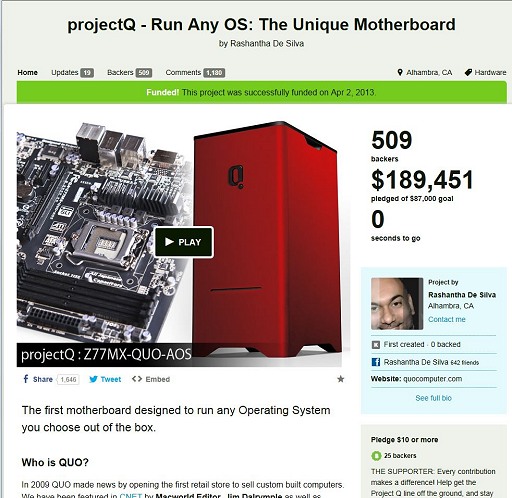View the Backers tab
Viewport: 512px width, 498px height.
(x=129, y=72)
